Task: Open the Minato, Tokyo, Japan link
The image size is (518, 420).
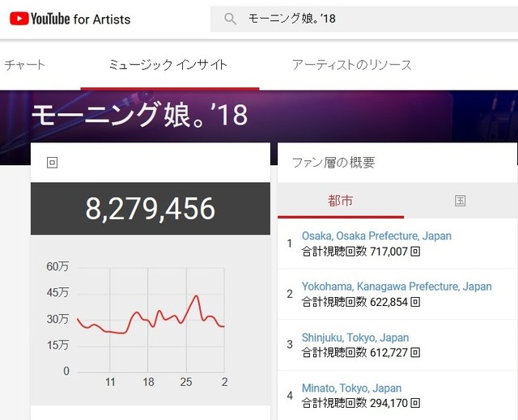Action: 351,388
